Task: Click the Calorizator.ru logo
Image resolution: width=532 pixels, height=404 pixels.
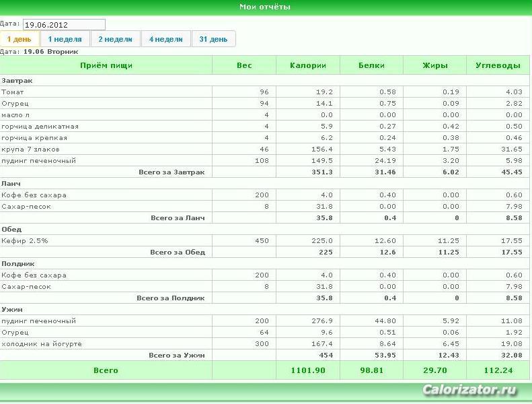Action: tap(470, 389)
